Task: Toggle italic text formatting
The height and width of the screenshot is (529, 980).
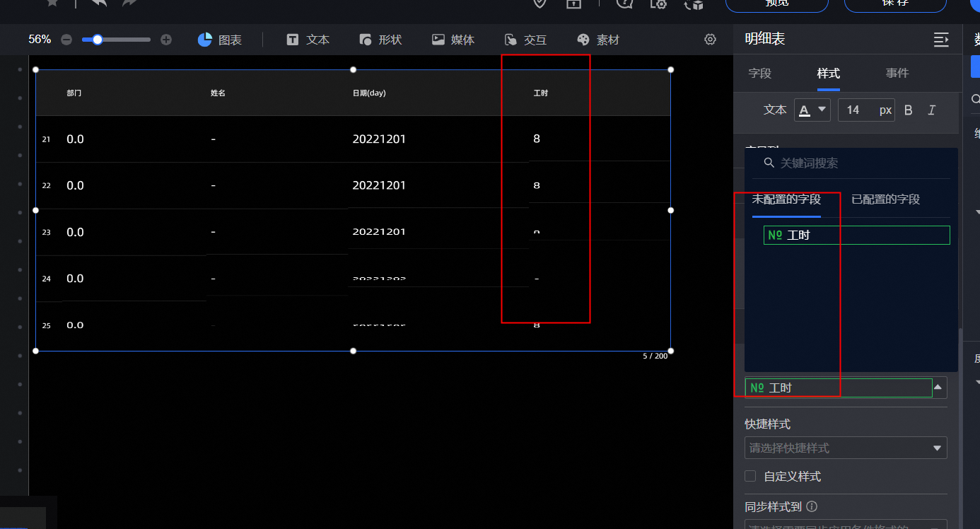Action: point(931,110)
